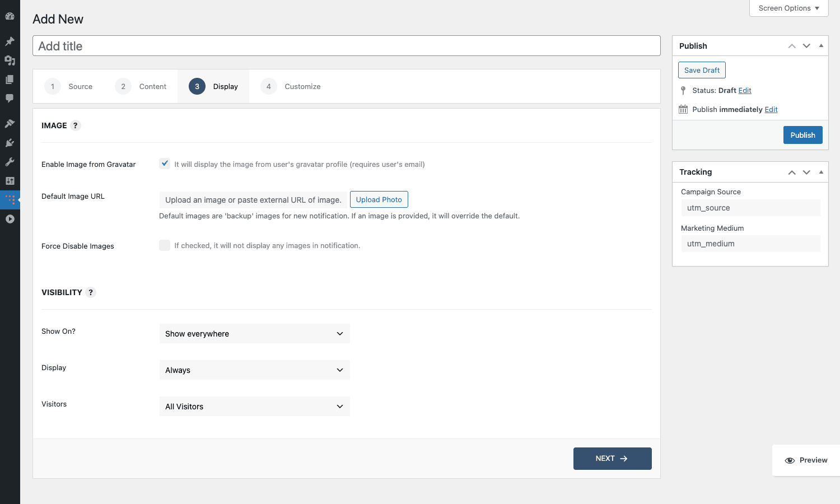Open the Dashboard sidebar icon
The width and height of the screenshot is (840, 504).
tap(10, 16)
